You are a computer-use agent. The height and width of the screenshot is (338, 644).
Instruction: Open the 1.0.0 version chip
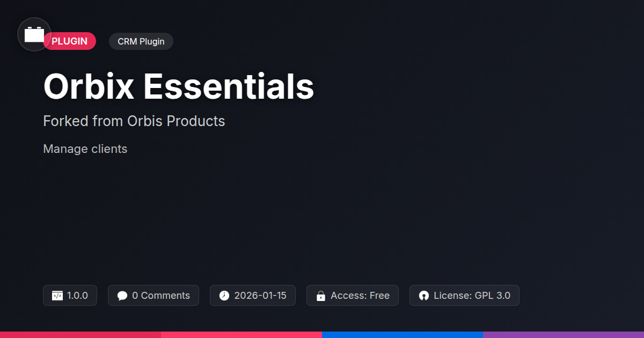click(x=70, y=296)
